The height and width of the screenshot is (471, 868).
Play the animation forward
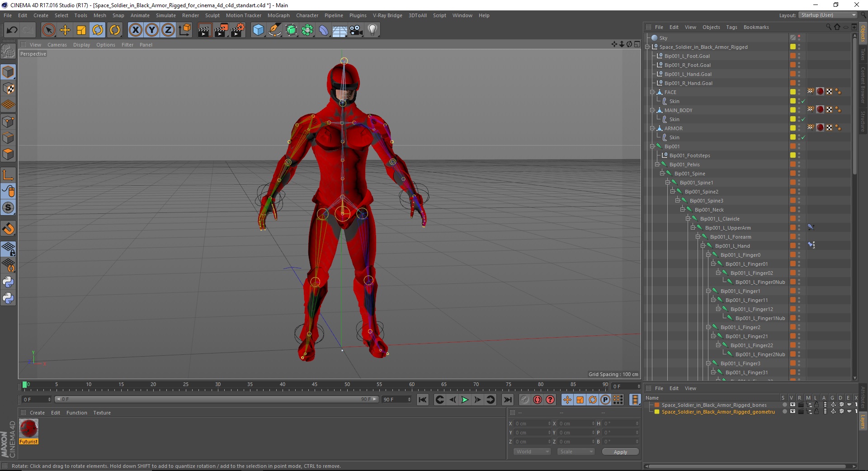465,400
